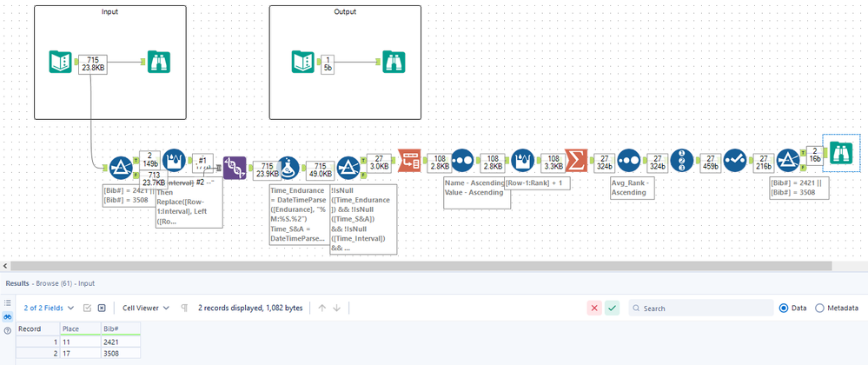The width and height of the screenshot is (868, 365).
Task: Open the messages list icon in Results sidebar
Action: (8, 303)
